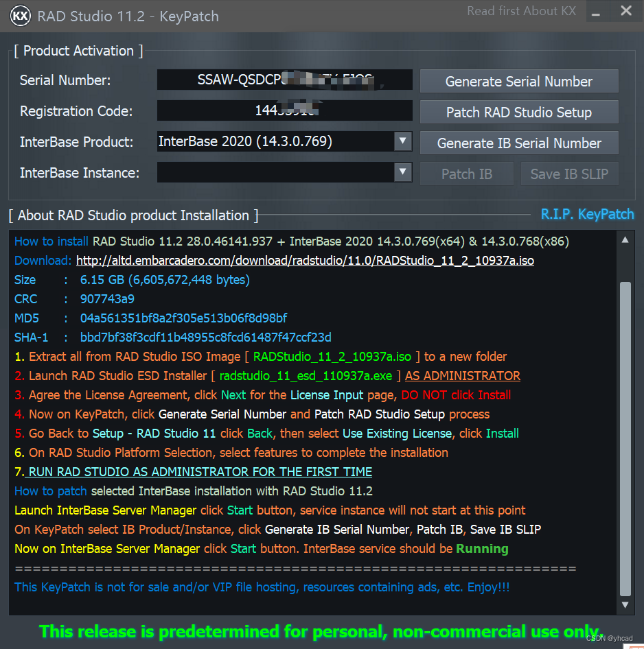
Task: Click the 'DO NOT click Install' text
Action: 456,395
